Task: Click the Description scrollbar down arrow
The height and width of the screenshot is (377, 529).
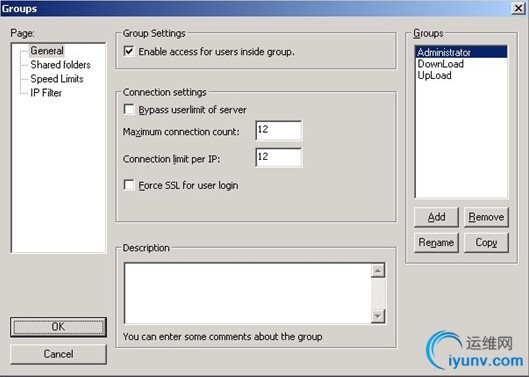Action: coord(378,316)
